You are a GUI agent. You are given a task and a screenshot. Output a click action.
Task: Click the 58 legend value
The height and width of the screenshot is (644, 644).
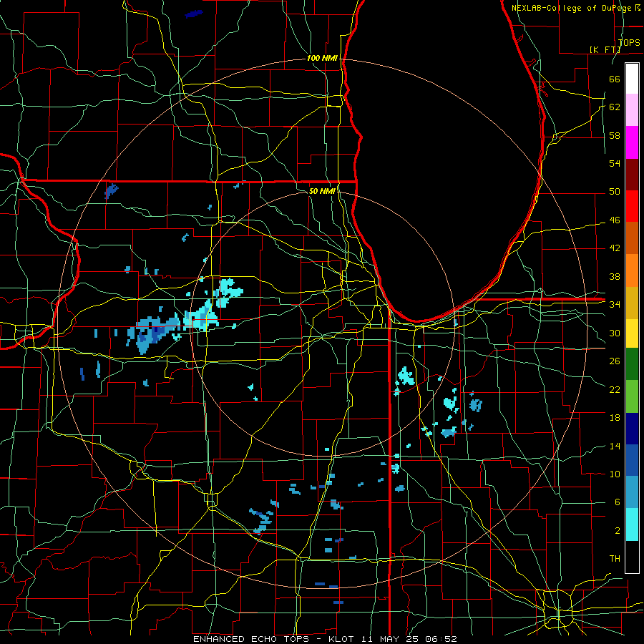tap(615, 135)
